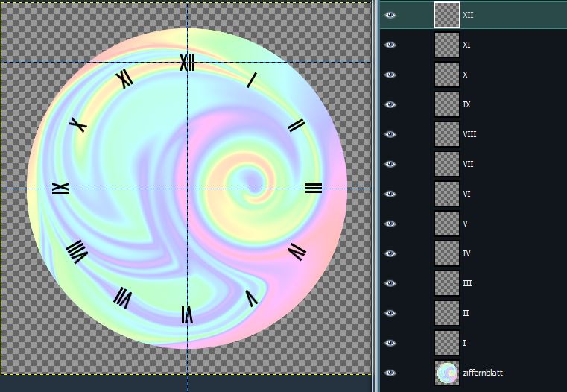The image size is (567, 392).
Task: Hide the XII layer using its eye icon
Action: pos(390,15)
